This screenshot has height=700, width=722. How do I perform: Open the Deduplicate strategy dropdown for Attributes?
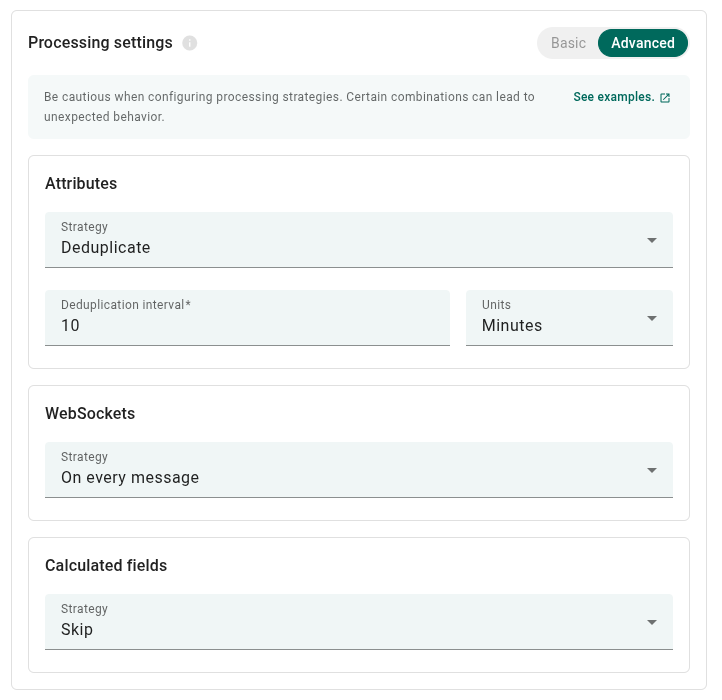click(340, 241)
